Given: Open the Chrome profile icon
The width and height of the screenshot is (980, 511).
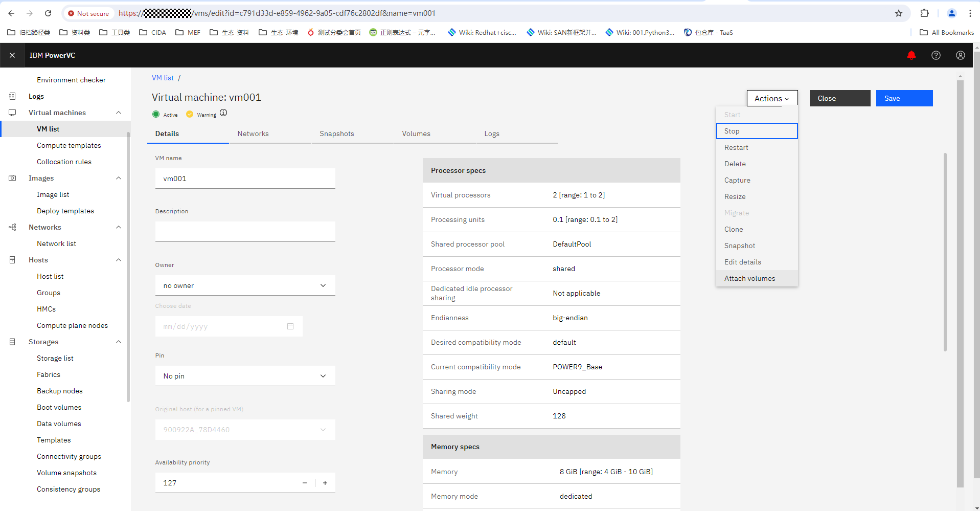Looking at the screenshot, I should click(x=952, y=13).
